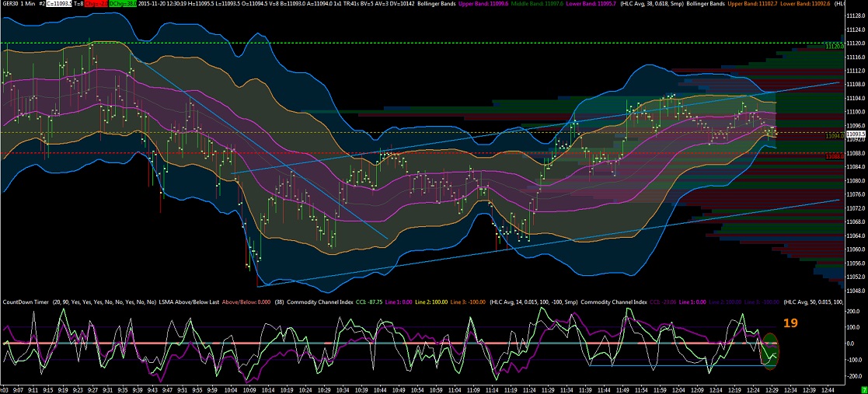This screenshot has height=394, width=868.
Task: Click the orange countdown number 19
Action: coord(790,323)
